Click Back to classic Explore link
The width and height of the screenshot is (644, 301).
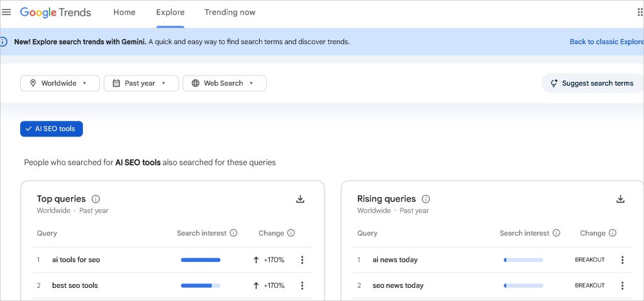point(607,42)
